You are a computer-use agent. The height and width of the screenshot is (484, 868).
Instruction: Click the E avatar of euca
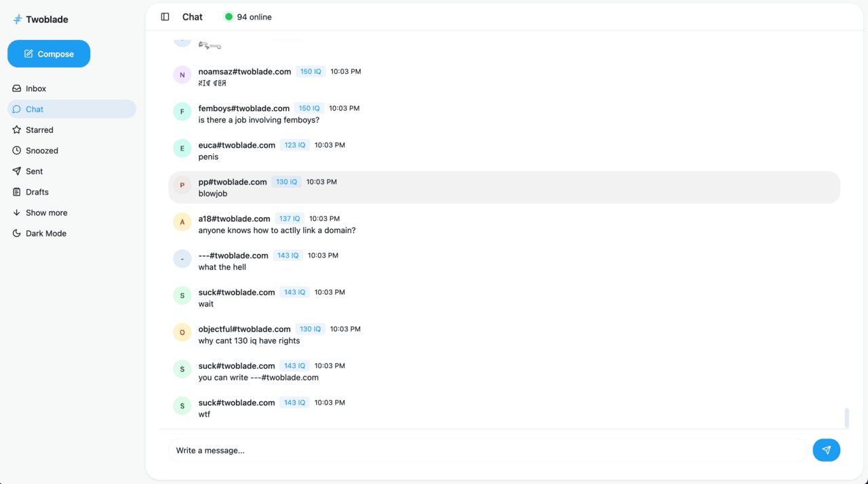182,148
